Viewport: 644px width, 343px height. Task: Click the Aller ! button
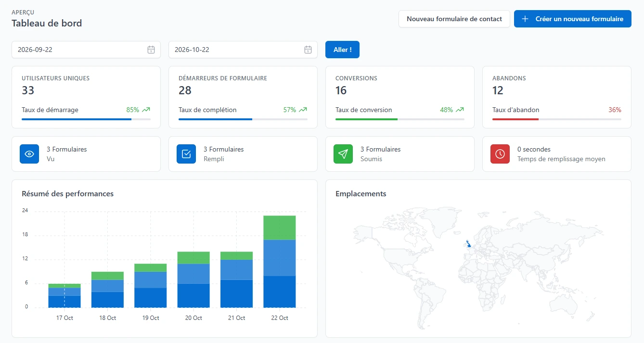(342, 50)
